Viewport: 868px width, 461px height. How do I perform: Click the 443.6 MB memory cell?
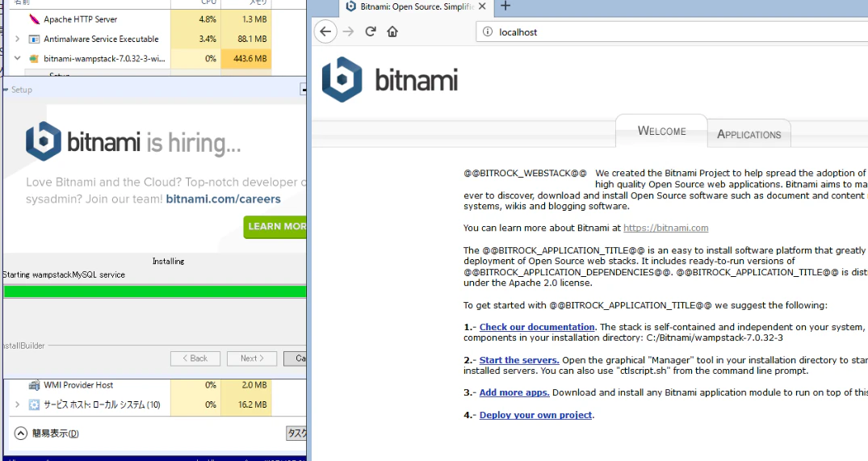click(x=245, y=59)
